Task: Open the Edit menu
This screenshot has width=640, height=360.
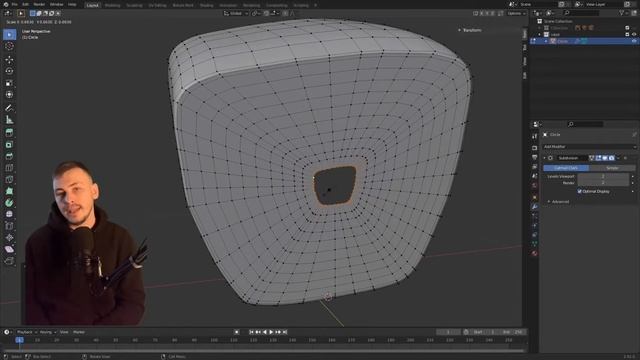Action: (25, 4)
